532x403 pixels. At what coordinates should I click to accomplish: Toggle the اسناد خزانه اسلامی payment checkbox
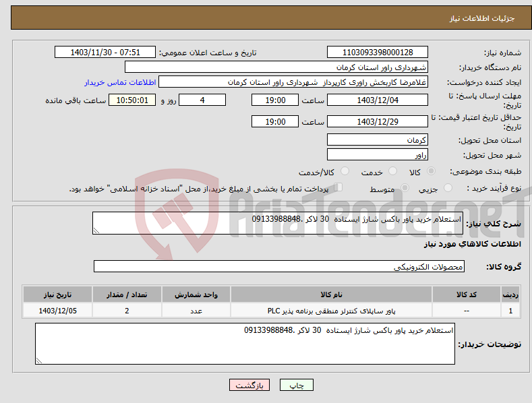338,187
